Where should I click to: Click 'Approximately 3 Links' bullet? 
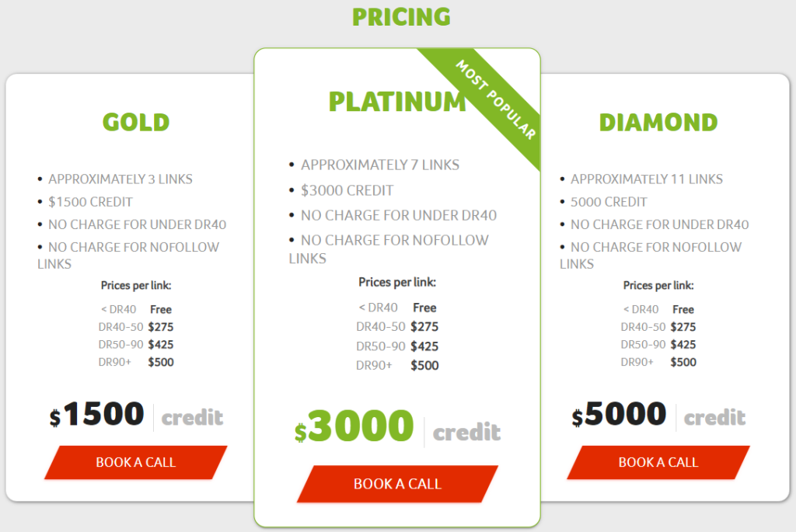coord(120,179)
